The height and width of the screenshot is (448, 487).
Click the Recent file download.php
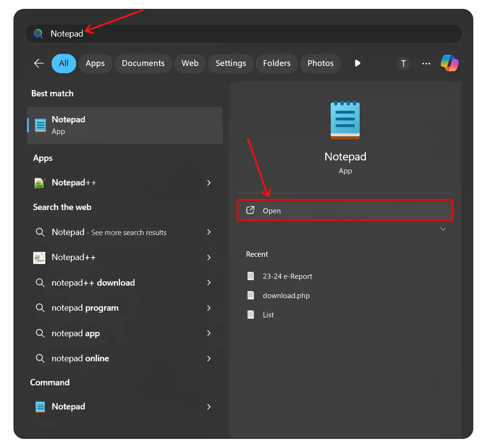[x=286, y=296]
